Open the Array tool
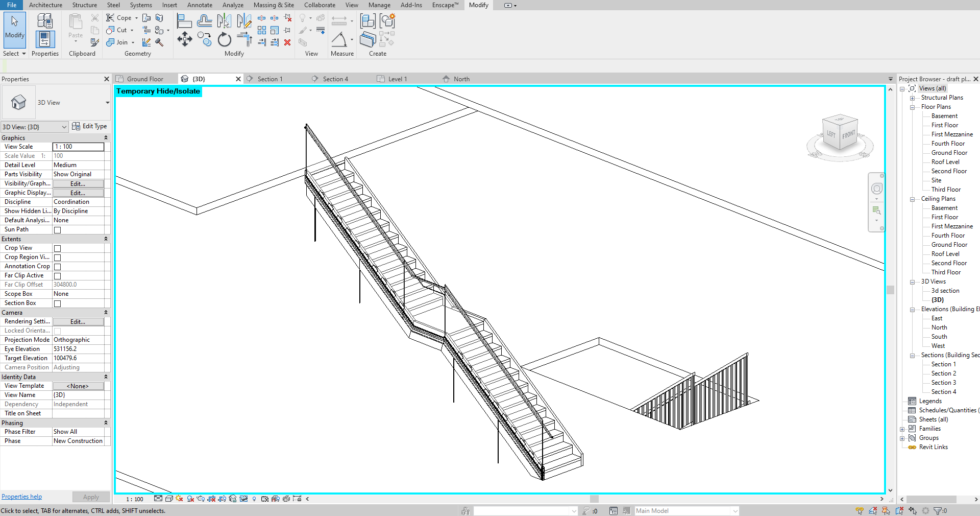This screenshot has height=516, width=980. (x=262, y=30)
